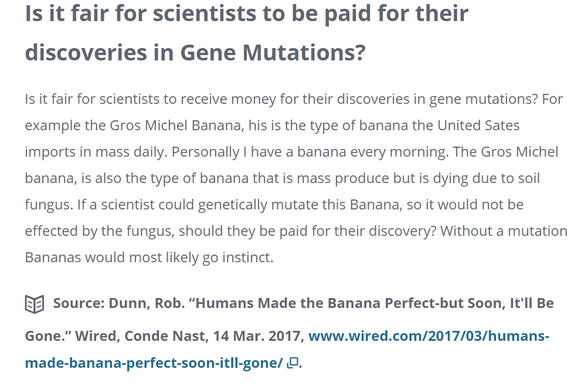Click the text 'should they be paid for their discovery?'

pyautogui.click(x=308, y=231)
